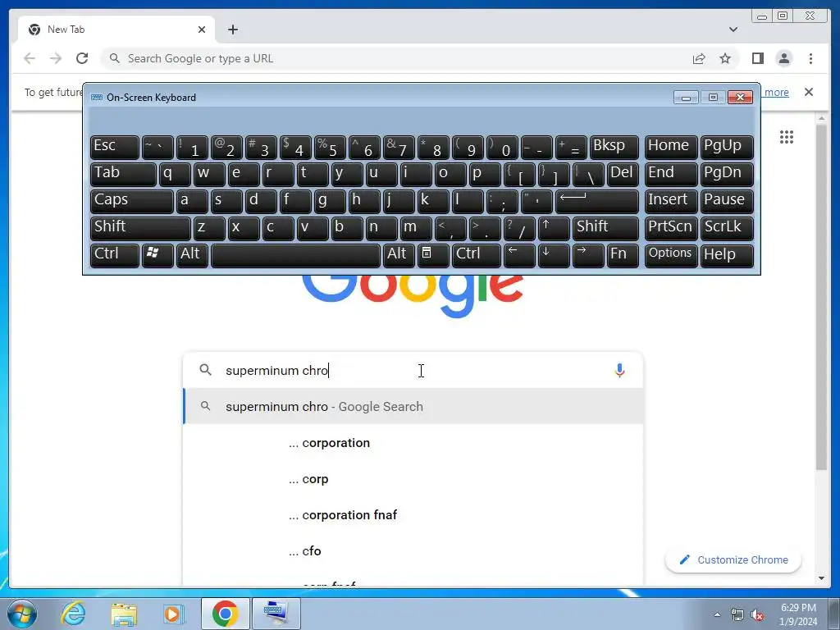
Task: Click muted volume icon in system tray
Action: pos(757,615)
